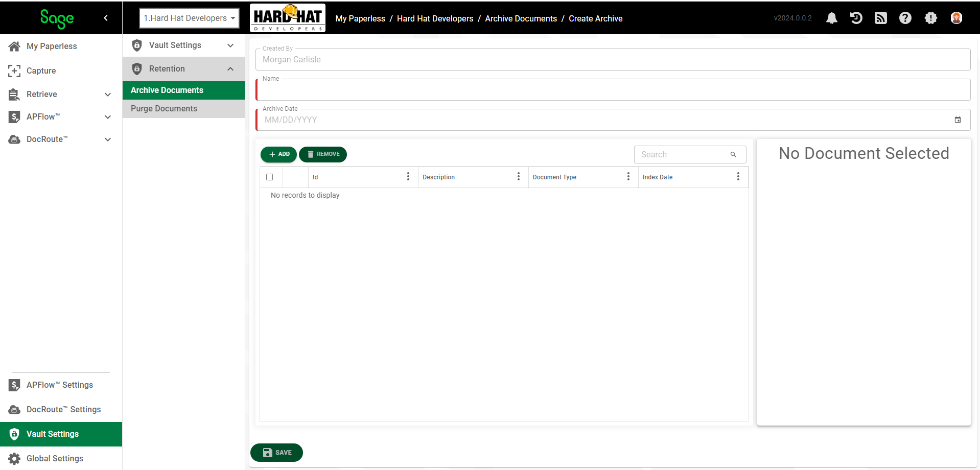Open the help question mark icon
The image size is (980, 470).
coord(905,18)
